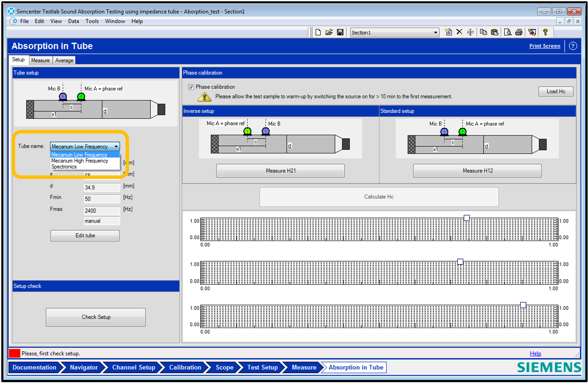This screenshot has height=383, width=588.
Task: Click the Measure H12 button
Action: [477, 171]
